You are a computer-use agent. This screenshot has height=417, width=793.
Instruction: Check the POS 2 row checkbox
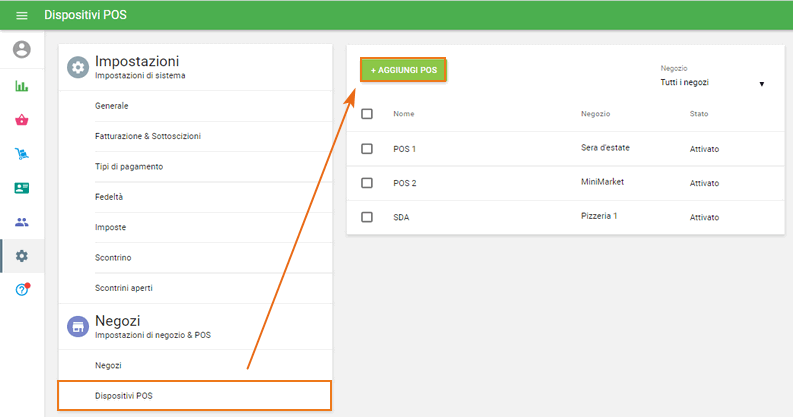367,183
